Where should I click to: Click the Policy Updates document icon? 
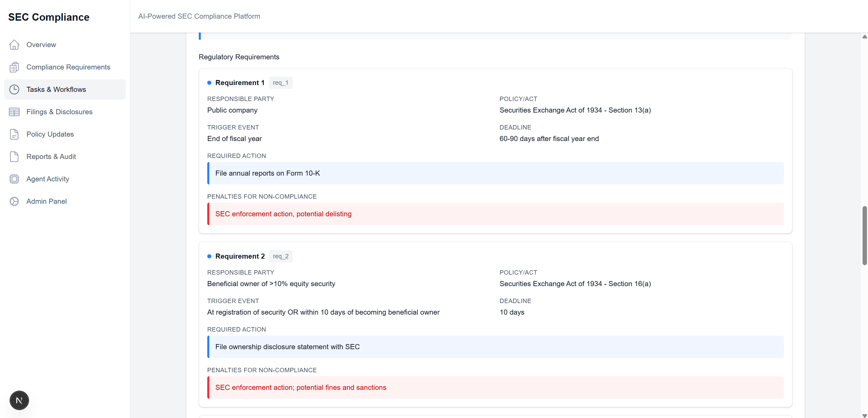point(14,134)
